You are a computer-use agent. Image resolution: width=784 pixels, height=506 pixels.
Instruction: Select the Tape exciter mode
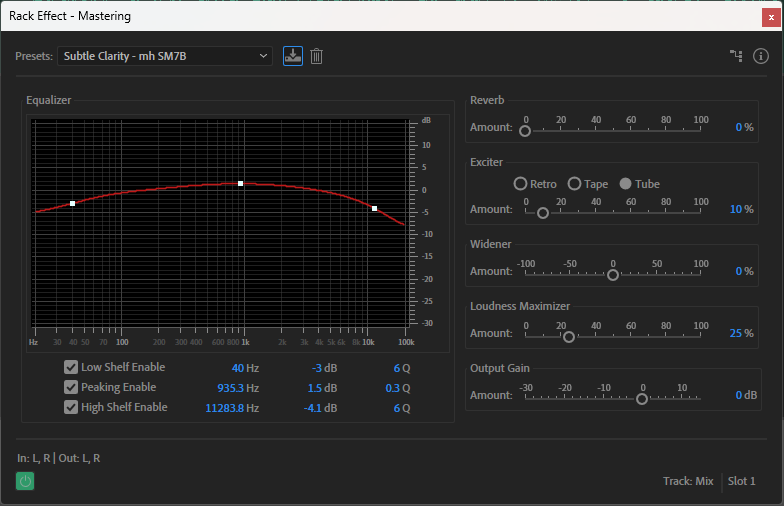click(574, 184)
